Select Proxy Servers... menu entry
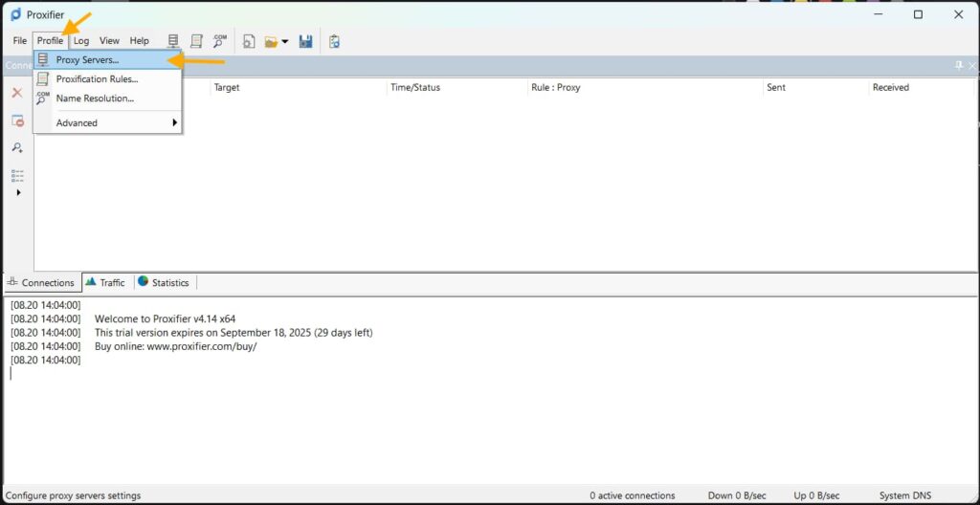This screenshot has height=505, width=980. point(107,60)
